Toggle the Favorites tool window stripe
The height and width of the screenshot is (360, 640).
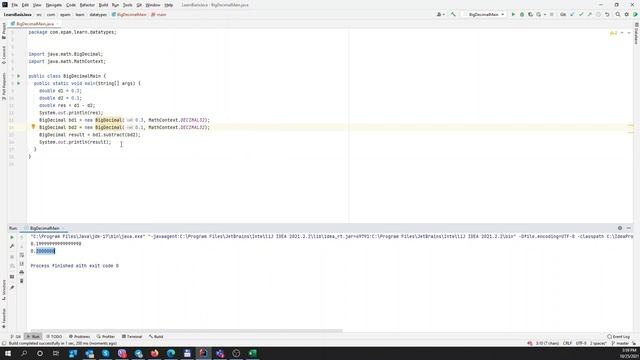pos(4,318)
